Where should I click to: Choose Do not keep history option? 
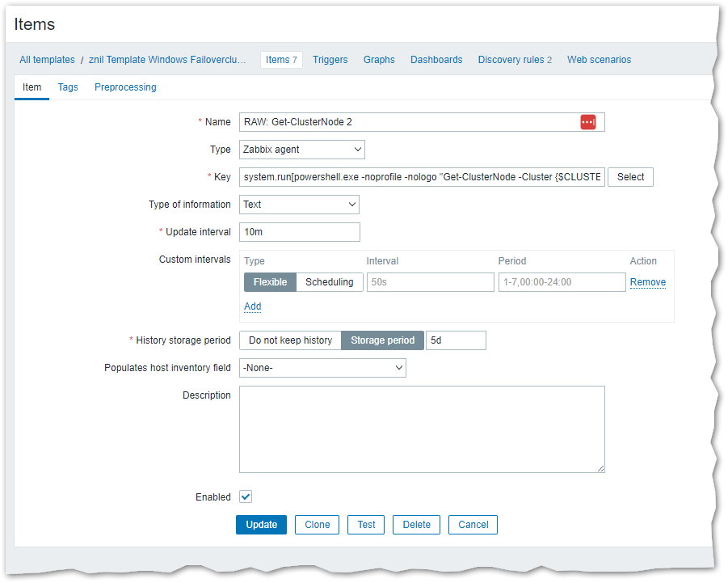290,340
